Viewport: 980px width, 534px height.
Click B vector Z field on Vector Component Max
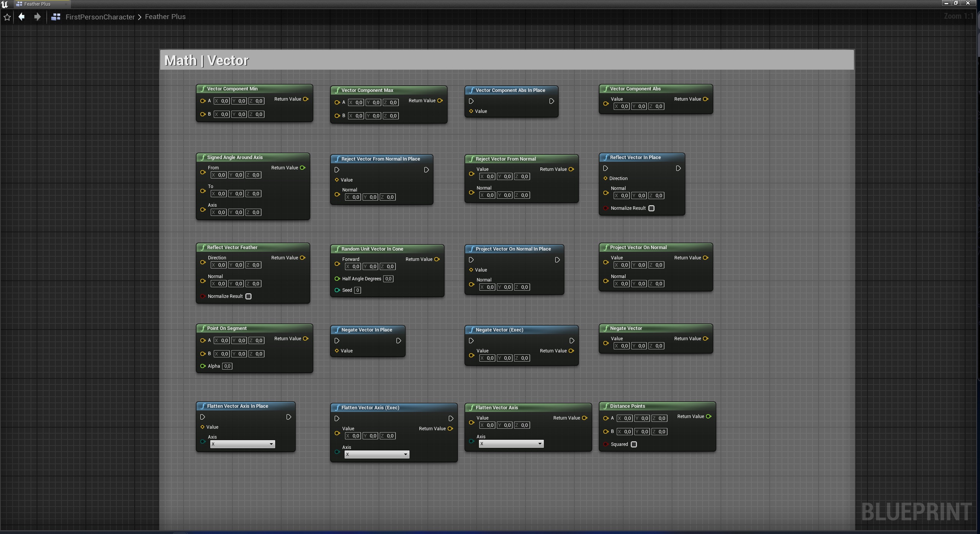(391, 116)
